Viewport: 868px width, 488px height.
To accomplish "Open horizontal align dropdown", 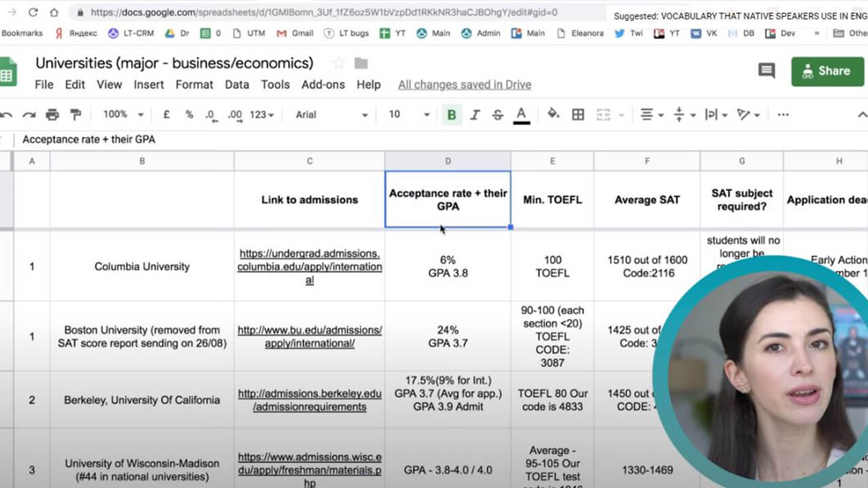I will tap(652, 115).
